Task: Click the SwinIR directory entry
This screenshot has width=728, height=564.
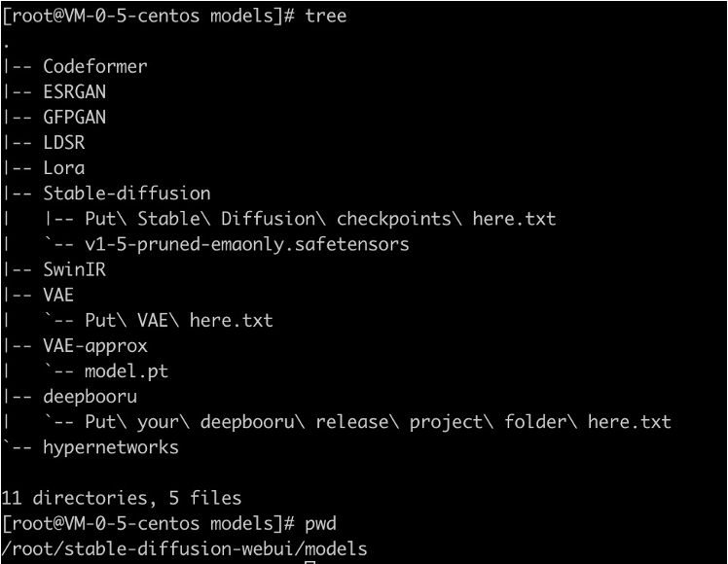Action: coord(75,269)
